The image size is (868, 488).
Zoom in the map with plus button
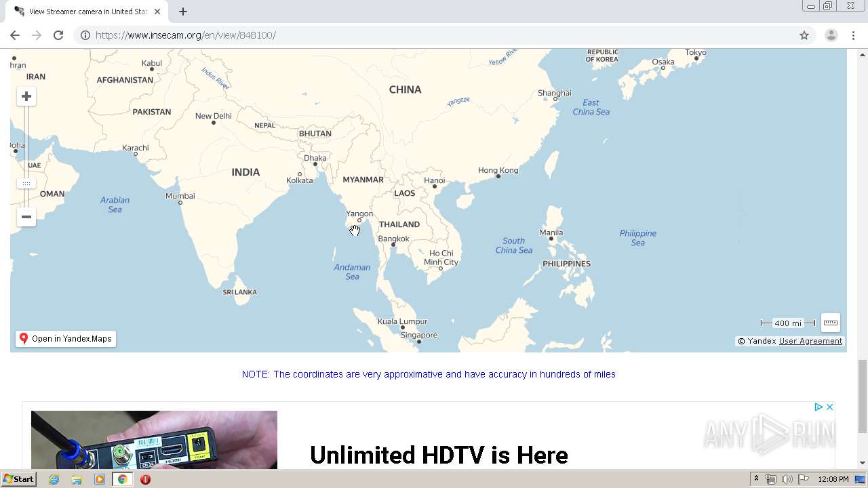pyautogui.click(x=26, y=96)
